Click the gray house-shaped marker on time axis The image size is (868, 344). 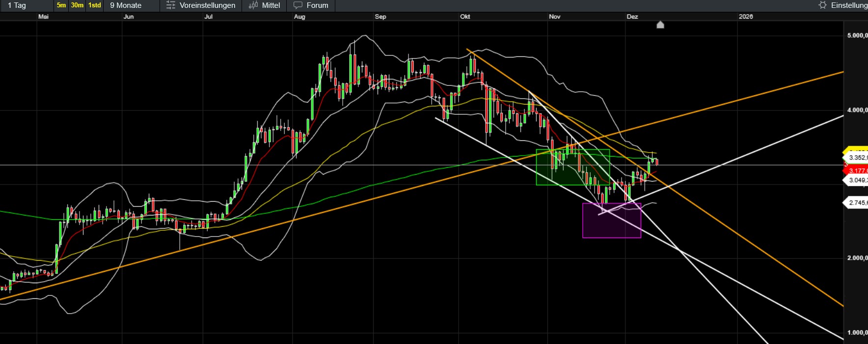660,25
